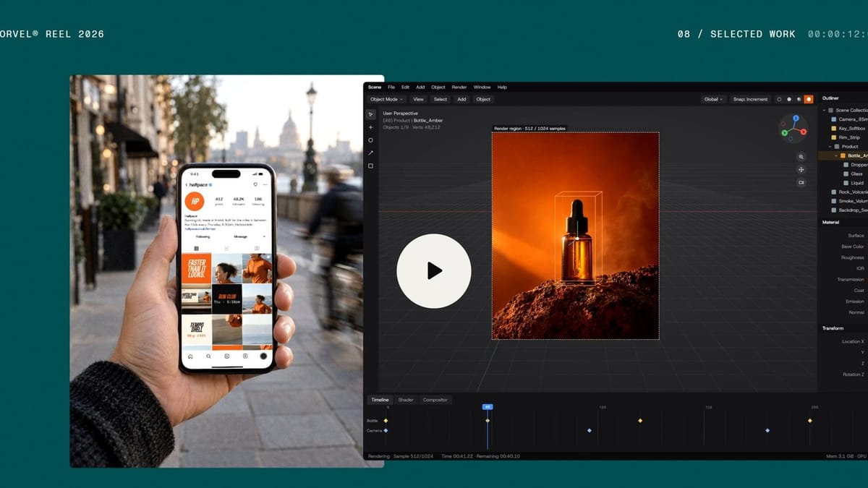Select the highlighted rendered shading mode
The width and height of the screenshot is (868, 488).
[809, 99]
